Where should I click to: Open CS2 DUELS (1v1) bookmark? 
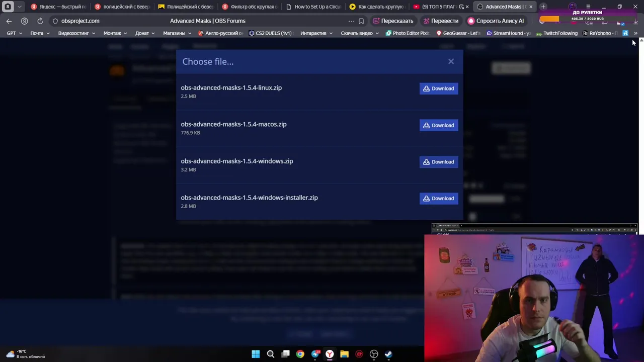click(x=271, y=33)
